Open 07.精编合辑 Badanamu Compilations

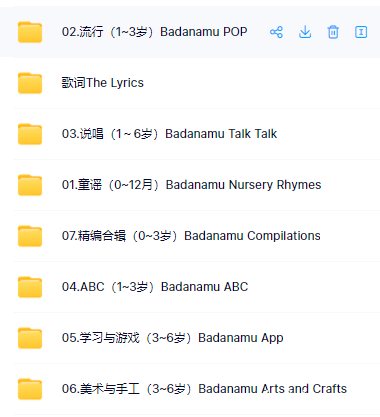tap(191, 236)
